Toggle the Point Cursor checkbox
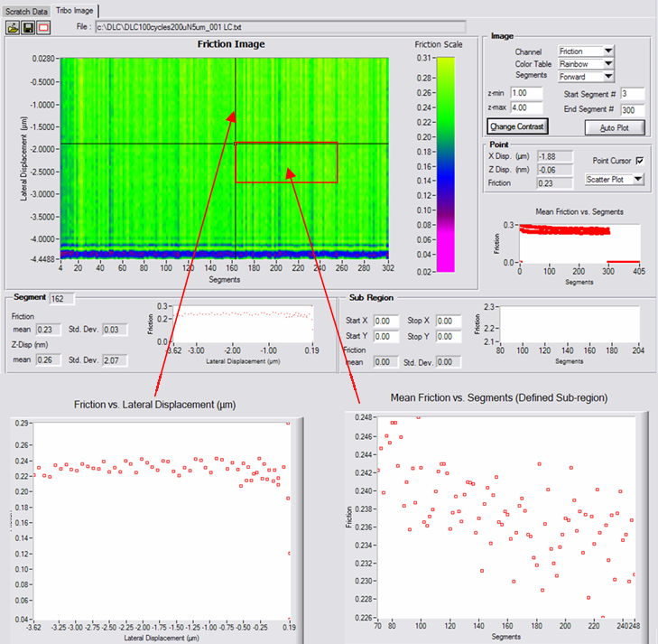This screenshot has height=644, width=658. [639, 160]
